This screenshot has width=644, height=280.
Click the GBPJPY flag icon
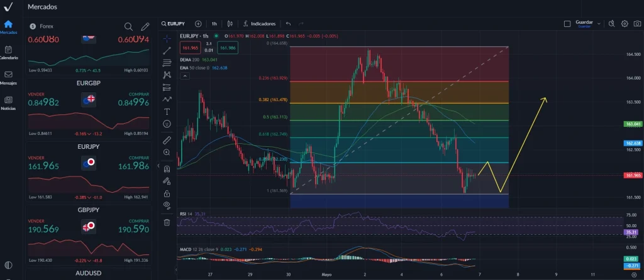pyautogui.click(x=89, y=226)
